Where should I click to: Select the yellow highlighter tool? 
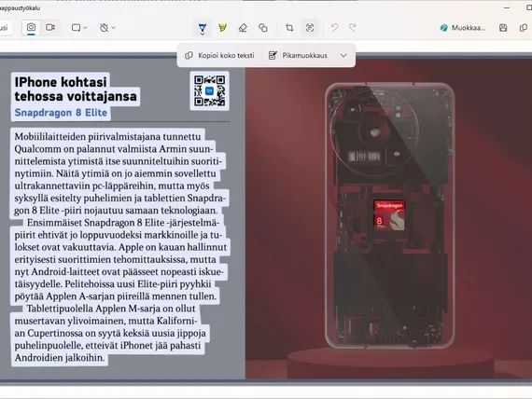[x=222, y=28]
